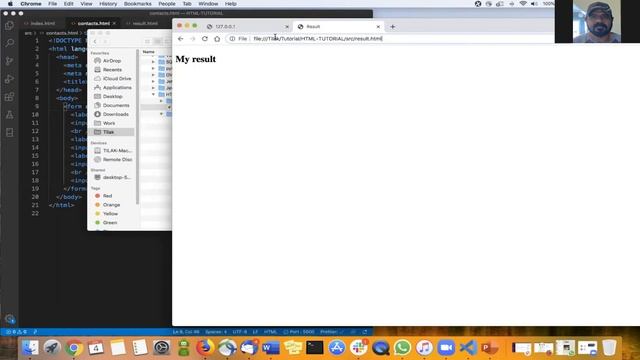Viewport: 640px width, 360px height.
Task: Open the Window menu
Action: 208,4
